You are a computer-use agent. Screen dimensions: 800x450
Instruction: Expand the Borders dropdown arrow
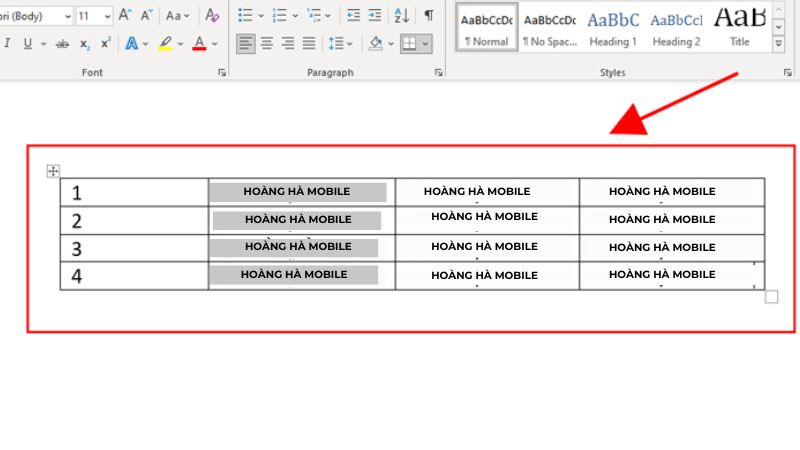[426, 44]
